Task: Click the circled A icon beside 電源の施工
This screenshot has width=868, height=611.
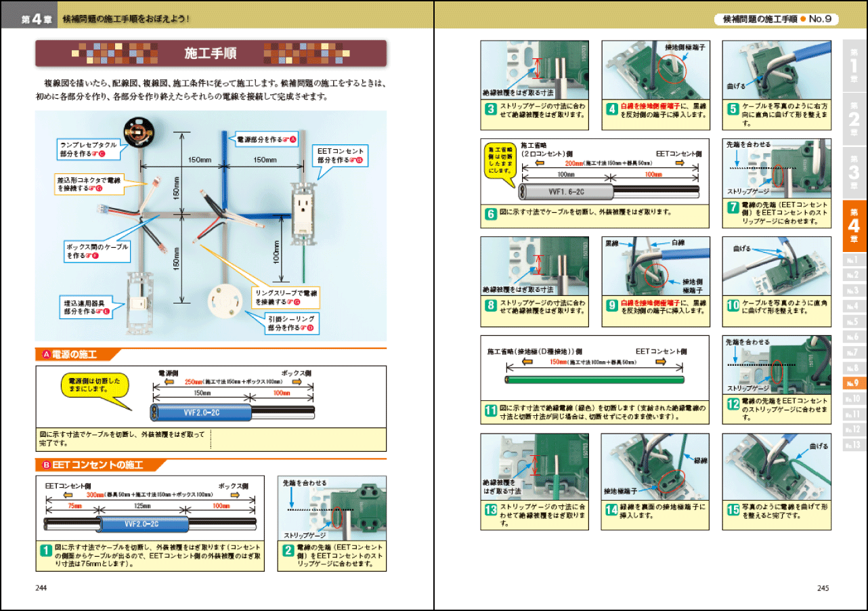Action: coord(46,354)
